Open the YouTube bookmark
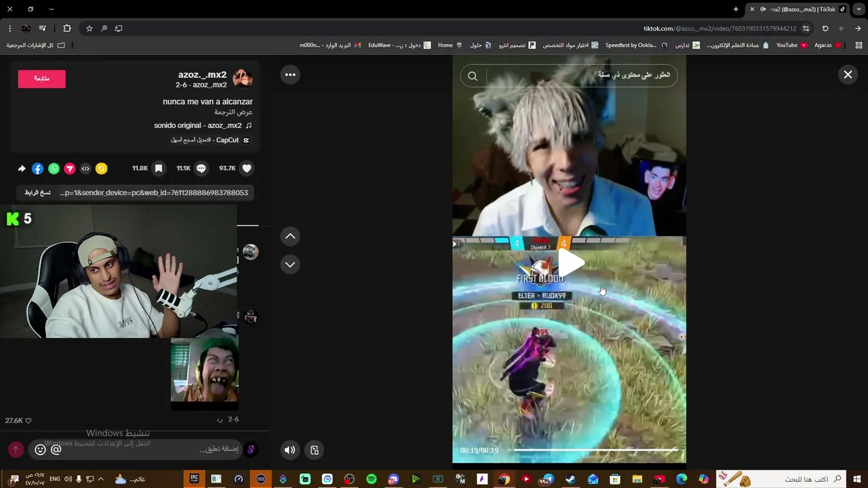This screenshot has height=488, width=868. [791, 45]
